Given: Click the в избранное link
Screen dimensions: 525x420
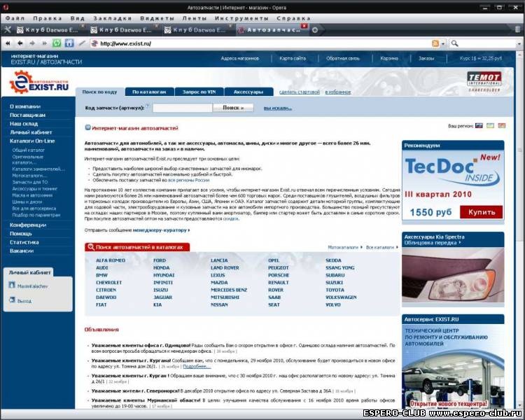Looking at the screenshot, I should (338, 92).
